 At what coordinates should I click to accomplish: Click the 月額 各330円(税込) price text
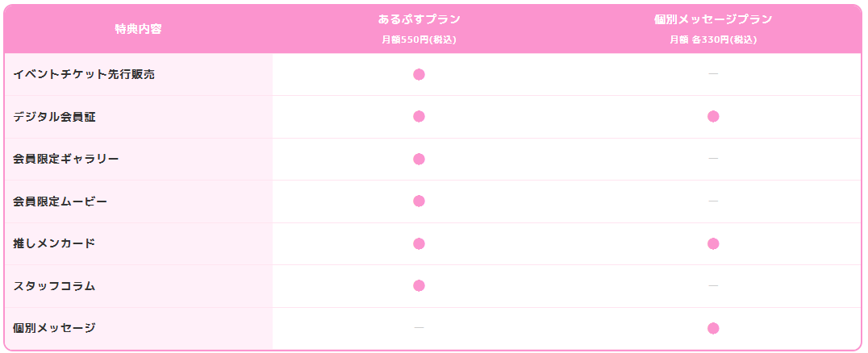(713, 39)
